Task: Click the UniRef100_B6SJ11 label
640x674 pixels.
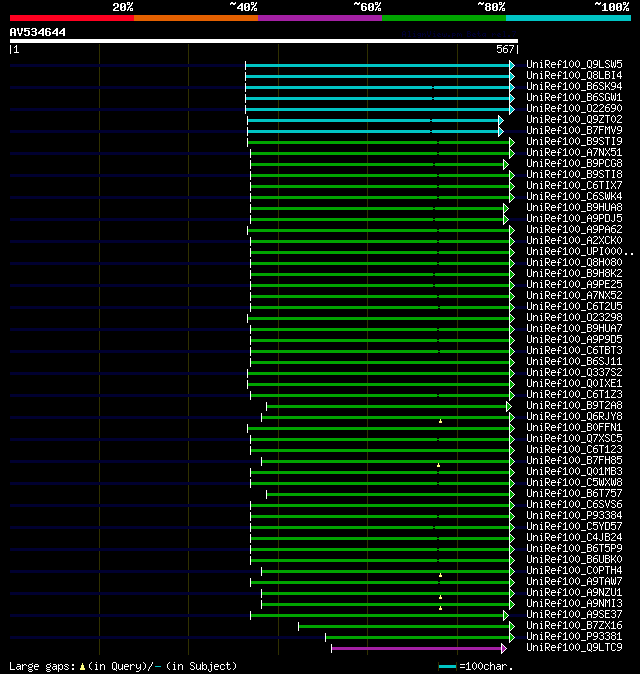Action: tap(574, 362)
